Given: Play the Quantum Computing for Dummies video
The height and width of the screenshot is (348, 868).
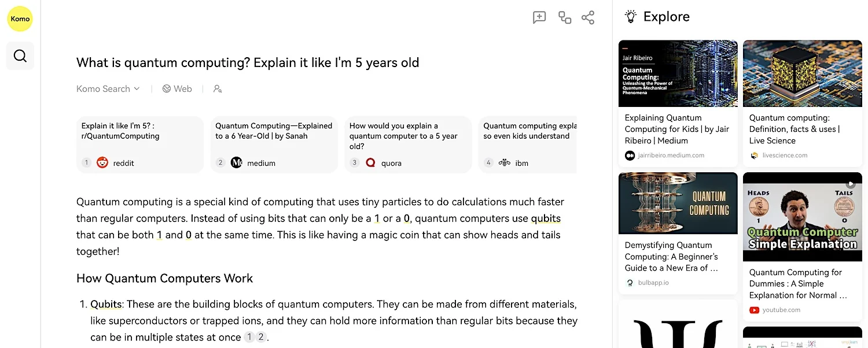Looking at the screenshot, I should click(803, 217).
